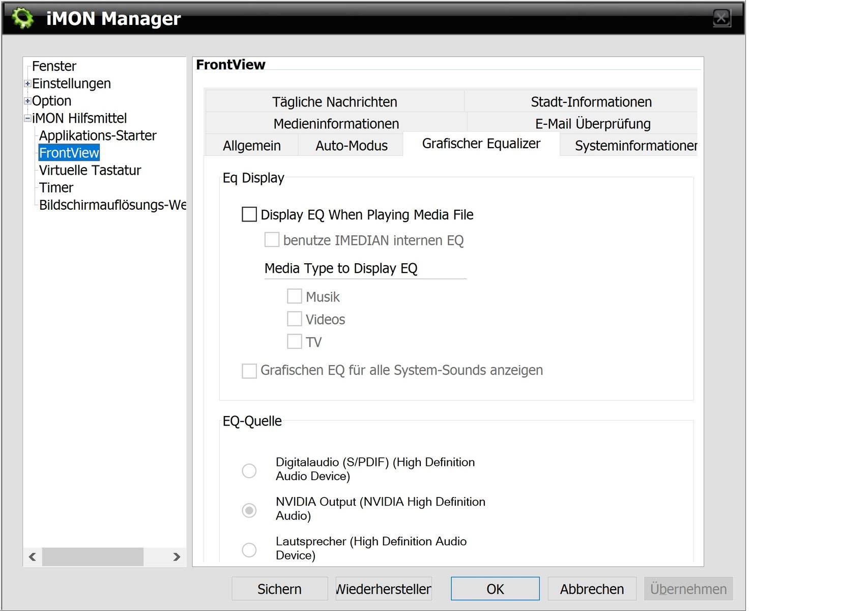Click Abbrechen to cancel
Screen dimensions: 868x611
click(592, 589)
